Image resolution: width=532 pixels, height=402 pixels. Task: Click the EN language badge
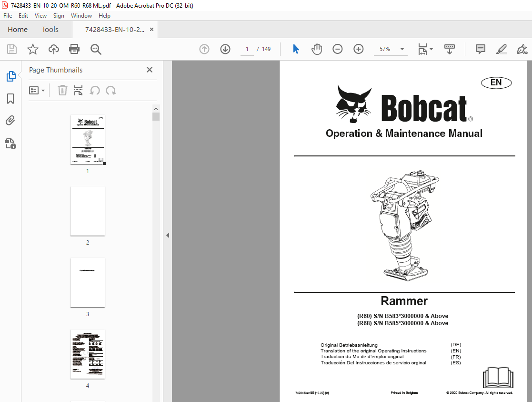tap(496, 82)
